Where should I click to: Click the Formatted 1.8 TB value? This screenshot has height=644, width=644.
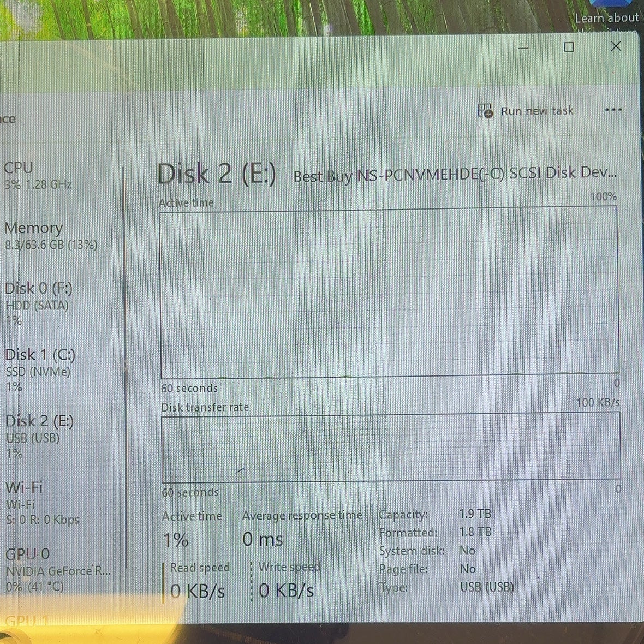pos(475,532)
